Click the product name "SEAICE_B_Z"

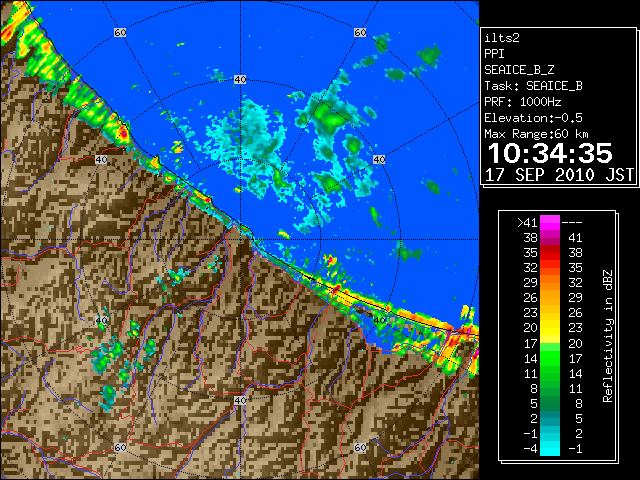coord(519,70)
